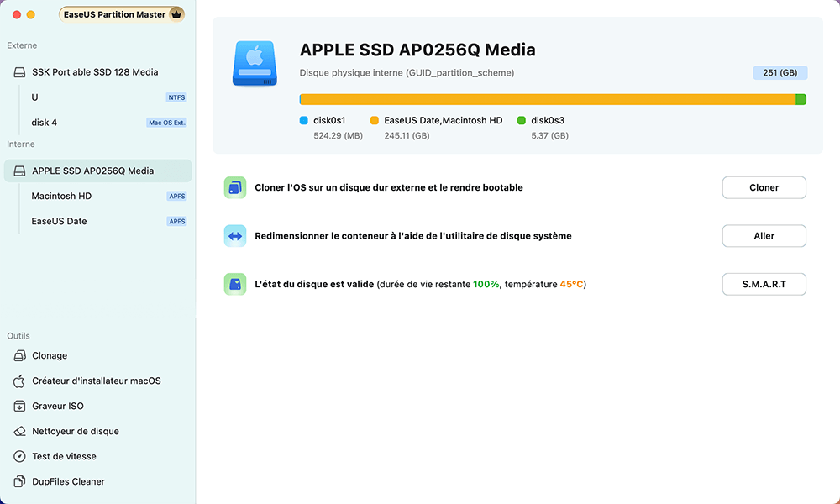This screenshot has height=504, width=840.
Task: Click the 245.11 (GB) size value
Action: coord(407,136)
